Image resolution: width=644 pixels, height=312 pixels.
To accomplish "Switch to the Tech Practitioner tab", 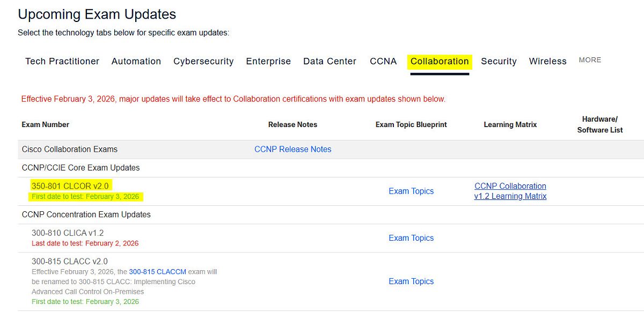I will pyautogui.click(x=62, y=61).
